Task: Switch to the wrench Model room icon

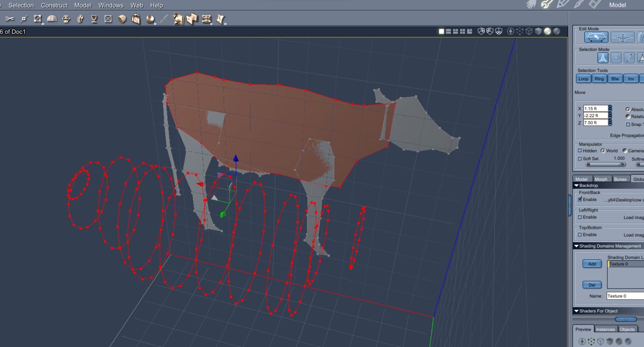Action: point(546,4)
